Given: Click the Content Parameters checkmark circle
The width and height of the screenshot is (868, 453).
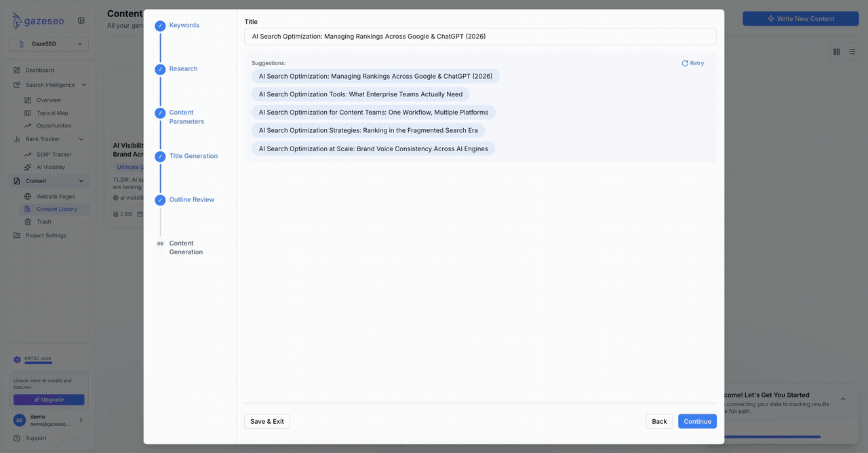Looking at the screenshot, I should (160, 113).
